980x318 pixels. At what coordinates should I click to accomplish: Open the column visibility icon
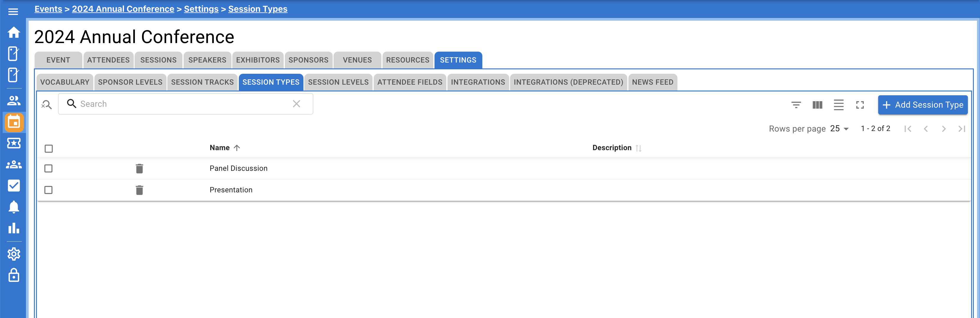pyautogui.click(x=817, y=105)
